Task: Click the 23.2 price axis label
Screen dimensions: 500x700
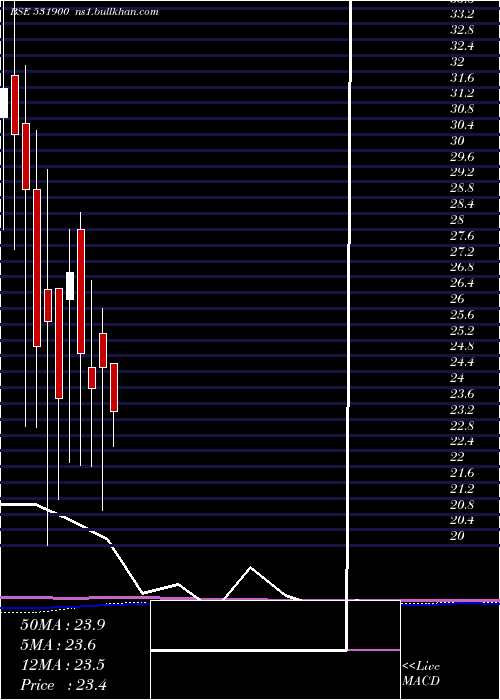Action: click(x=462, y=409)
